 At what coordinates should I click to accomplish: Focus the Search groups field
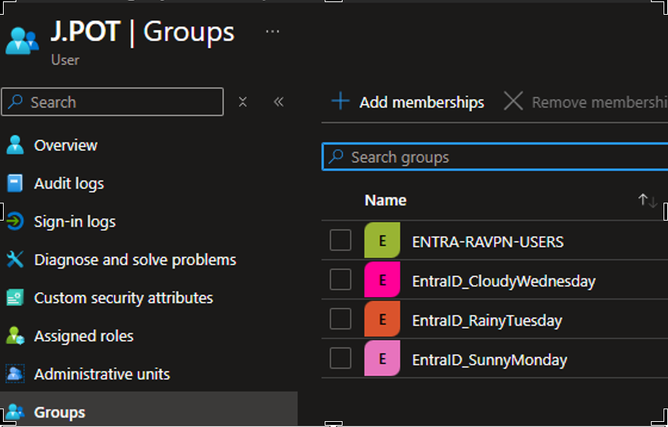(495, 157)
